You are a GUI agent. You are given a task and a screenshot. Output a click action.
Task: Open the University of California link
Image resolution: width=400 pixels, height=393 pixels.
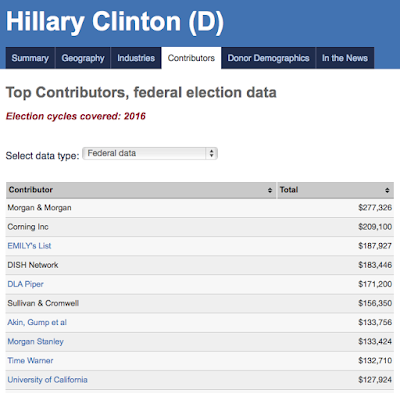coord(47,380)
